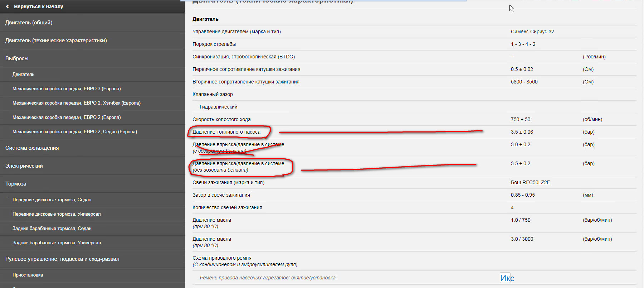
Task: Expand the Выбросы section
Action: [17, 58]
